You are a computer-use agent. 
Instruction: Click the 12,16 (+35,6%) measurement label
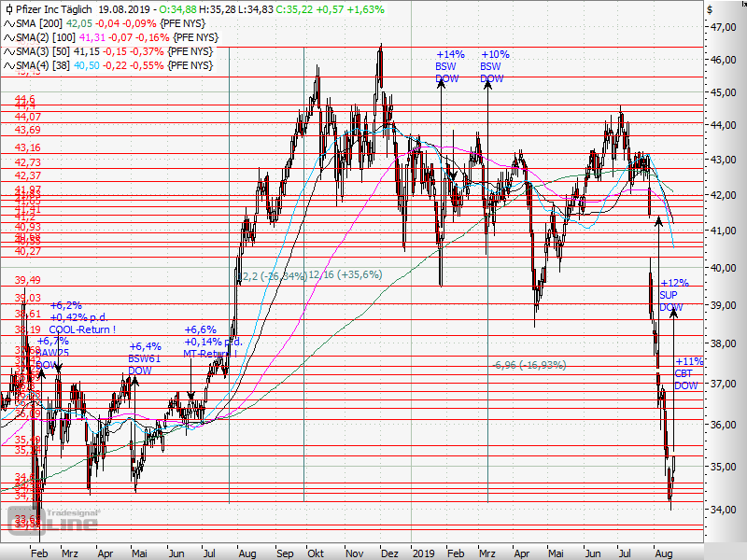[x=345, y=274]
